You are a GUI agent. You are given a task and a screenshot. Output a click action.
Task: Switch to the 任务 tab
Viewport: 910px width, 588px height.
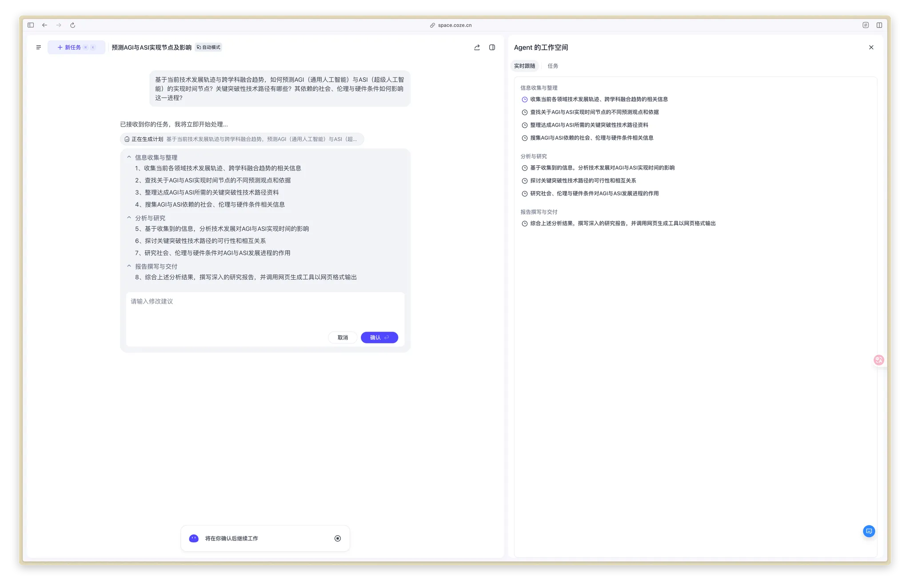(x=553, y=66)
